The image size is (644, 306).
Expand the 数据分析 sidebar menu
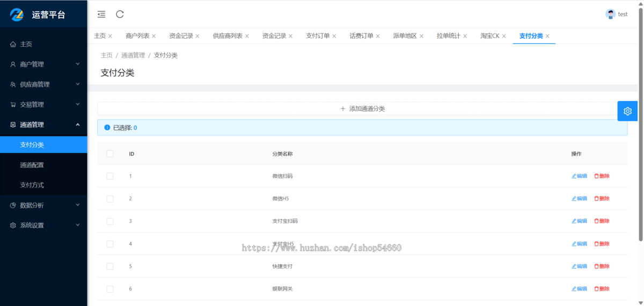[43, 205]
